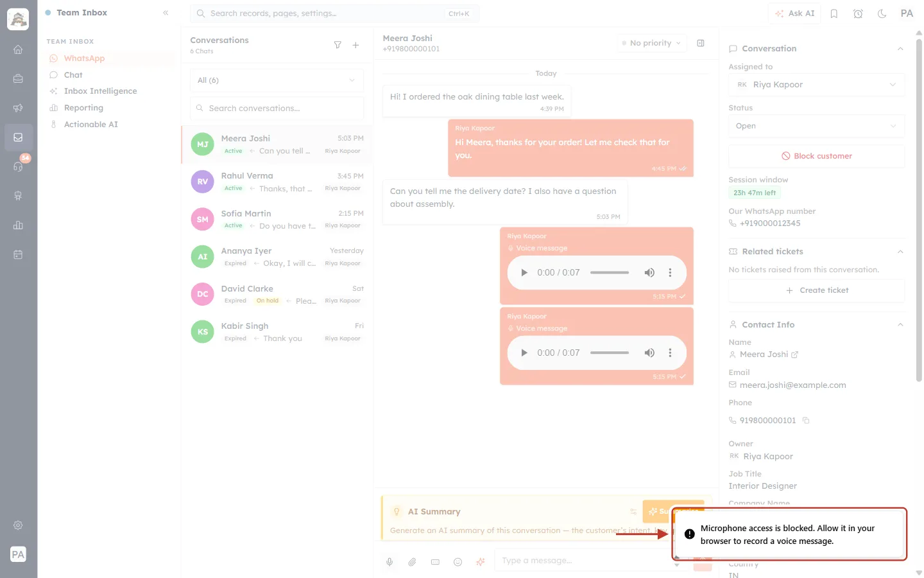
Task: Collapse the Contact Info section
Action: pyautogui.click(x=900, y=325)
